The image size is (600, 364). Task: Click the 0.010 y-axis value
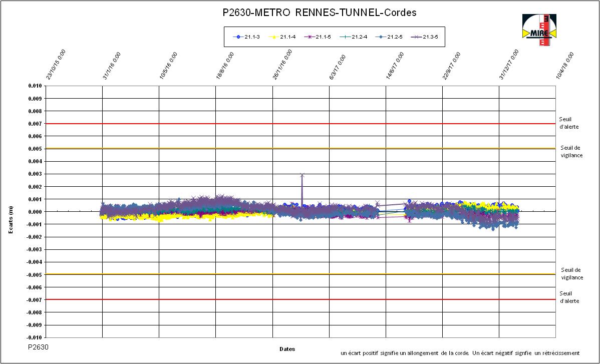pyautogui.click(x=35, y=86)
